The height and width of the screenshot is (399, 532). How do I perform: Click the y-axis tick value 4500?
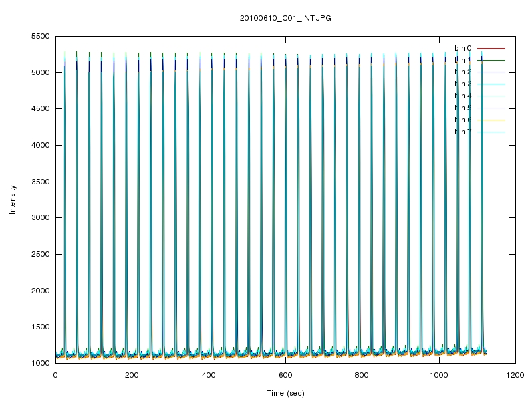click(x=41, y=108)
